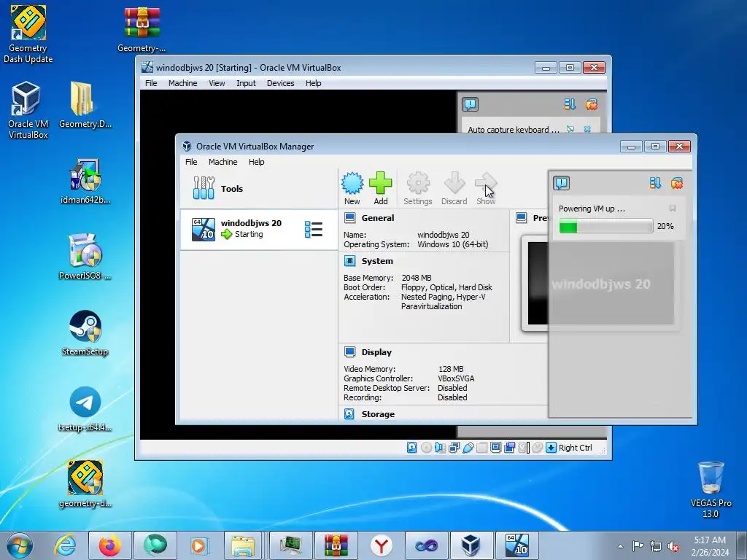Click optical disk icon in VM status bar
This screenshot has height=560, width=747.
(426, 448)
